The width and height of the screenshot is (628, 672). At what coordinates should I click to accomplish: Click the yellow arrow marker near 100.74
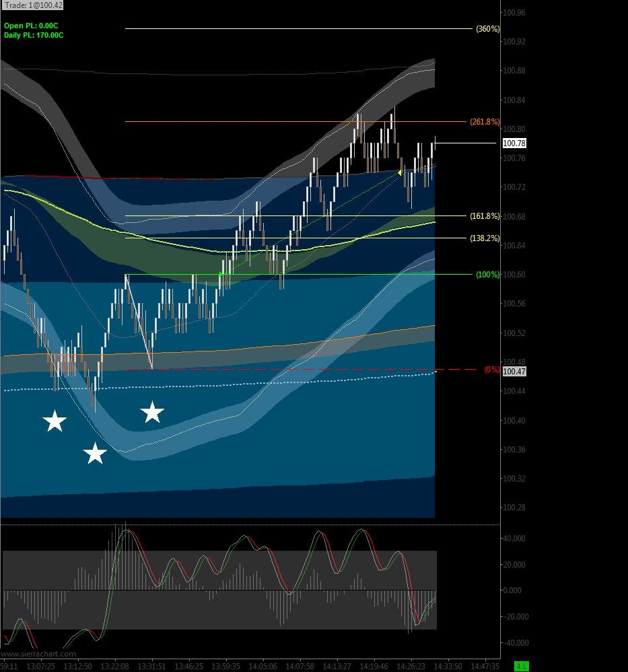point(400,173)
